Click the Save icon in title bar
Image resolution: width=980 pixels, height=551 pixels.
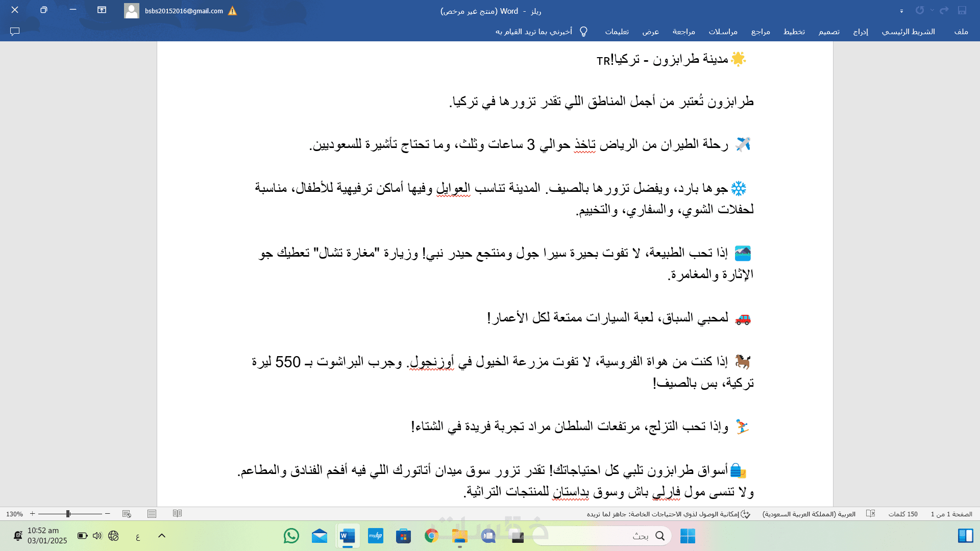962,10
